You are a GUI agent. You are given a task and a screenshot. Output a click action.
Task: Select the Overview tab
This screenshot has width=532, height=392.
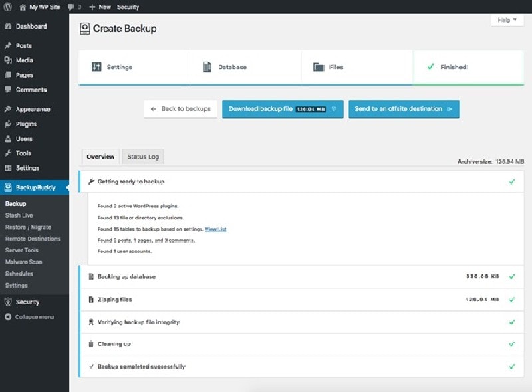coord(100,157)
